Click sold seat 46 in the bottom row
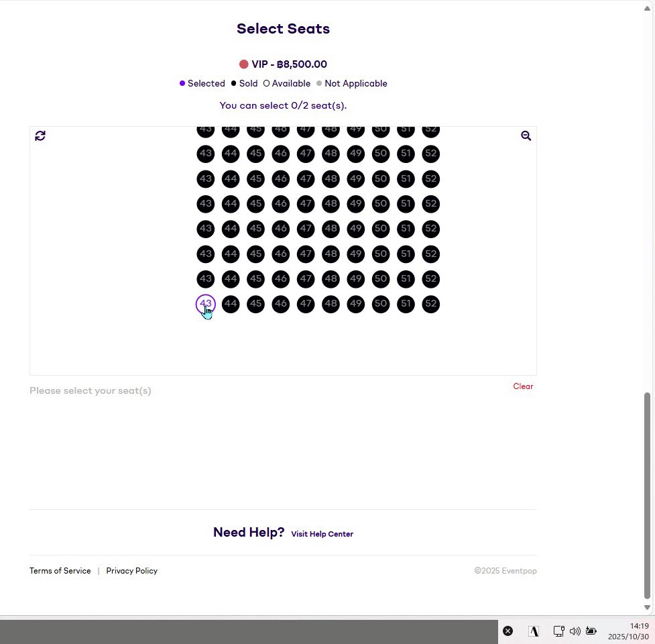655x644 pixels. [281, 304]
